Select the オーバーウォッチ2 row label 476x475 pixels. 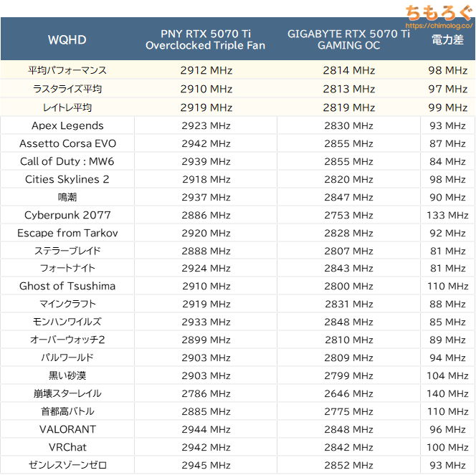(67, 340)
